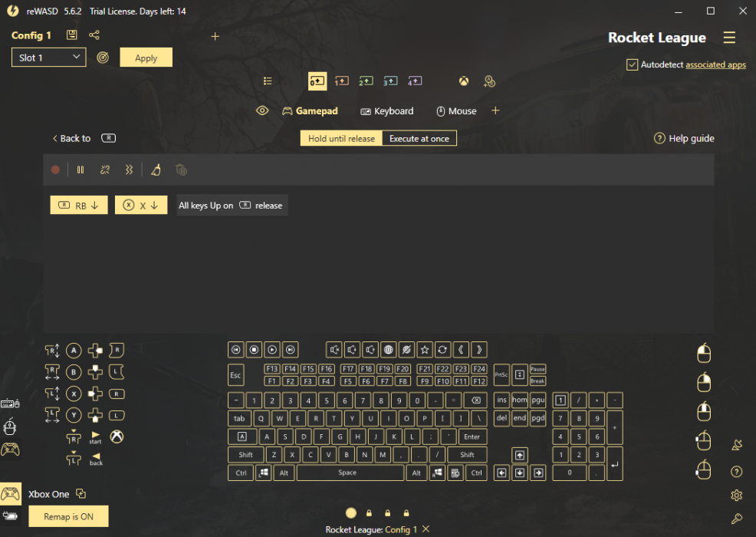Open the mappings list view icon
The width and height of the screenshot is (756, 537).
pyautogui.click(x=268, y=81)
